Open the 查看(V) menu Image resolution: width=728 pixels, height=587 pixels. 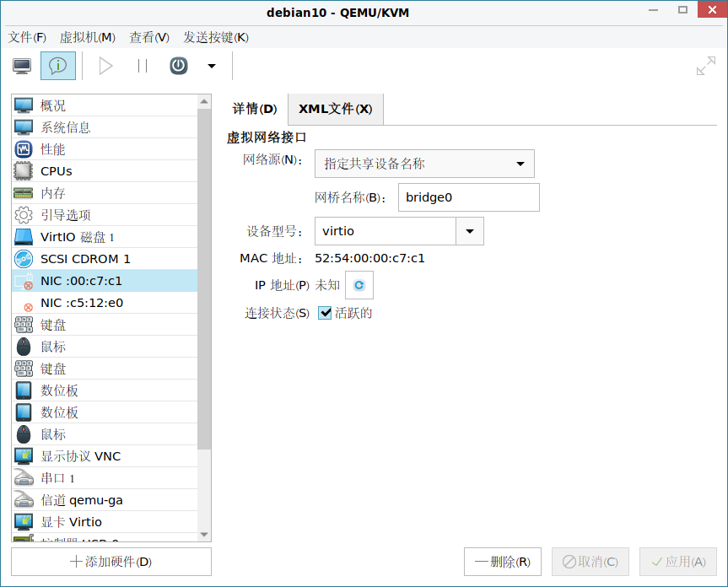coord(149,37)
